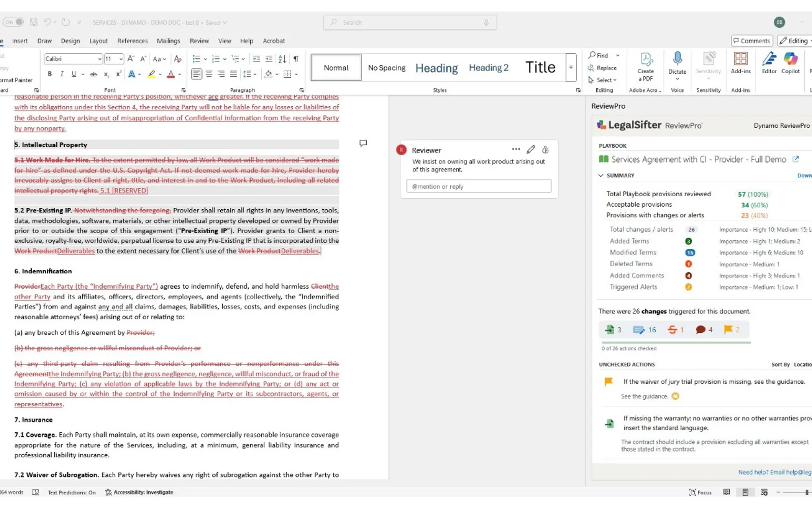Open playbook external link icon
Viewport: 812px width, 508px height.
pos(796,159)
